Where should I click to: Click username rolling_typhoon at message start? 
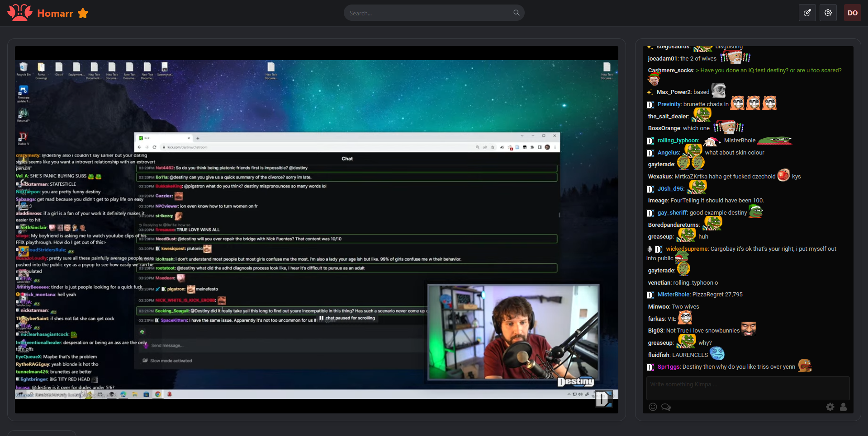(678, 141)
